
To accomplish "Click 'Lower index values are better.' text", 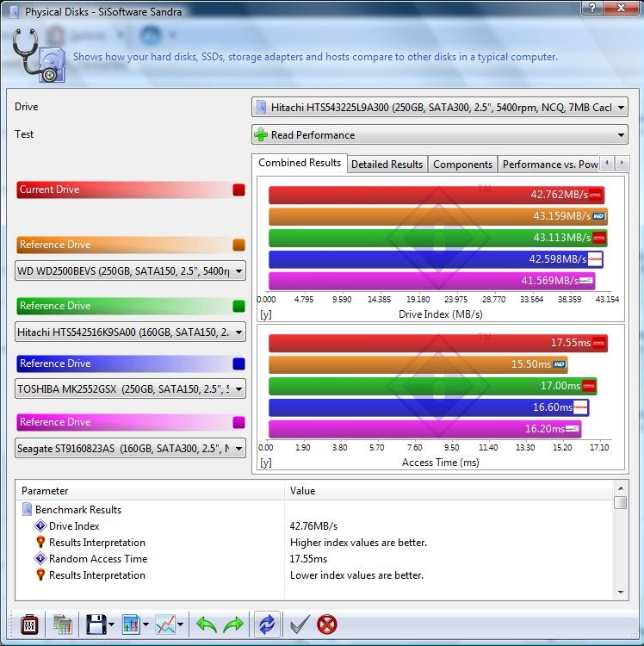I will (x=356, y=575).
